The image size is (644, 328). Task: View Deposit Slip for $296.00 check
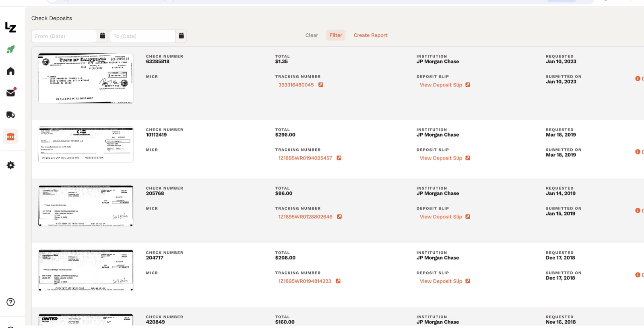[441, 158]
